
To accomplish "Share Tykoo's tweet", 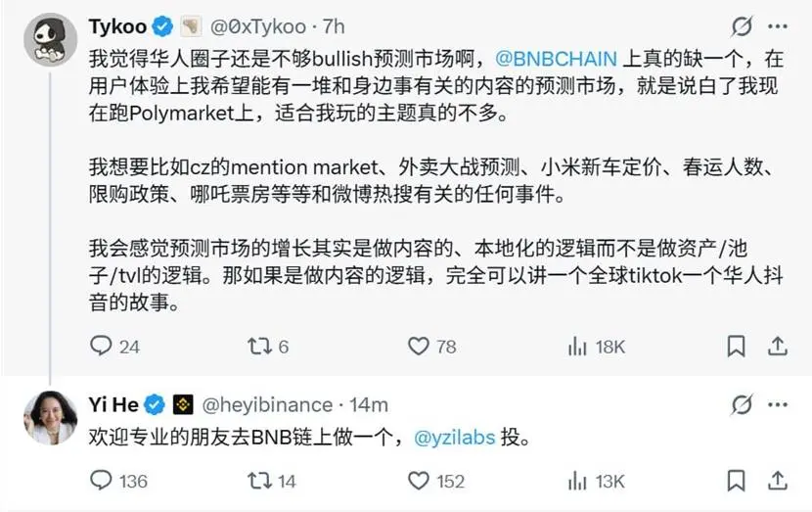I will [x=778, y=346].
